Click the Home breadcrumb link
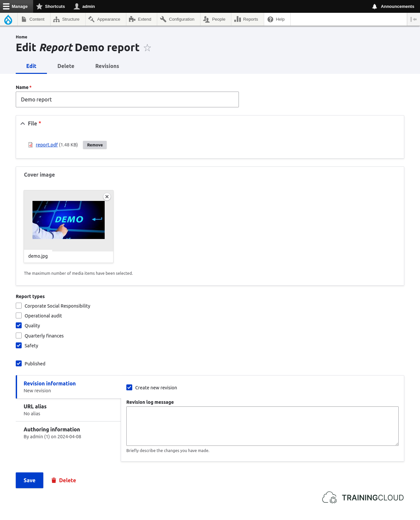Screen dimensions: 420x520 (x=21, y=37)
